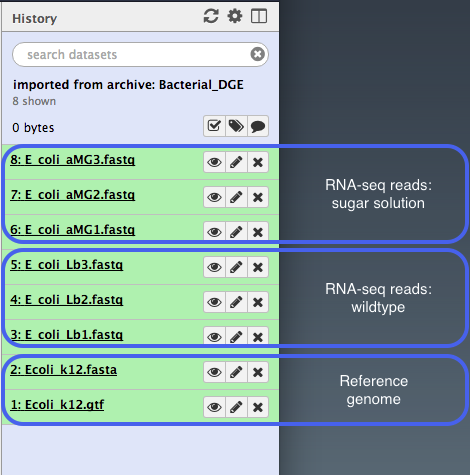The height and width of the screenshot is (475, 470).
Task: Edit attributes of Ecoli_k12.fasta
Action: (236, 372)
